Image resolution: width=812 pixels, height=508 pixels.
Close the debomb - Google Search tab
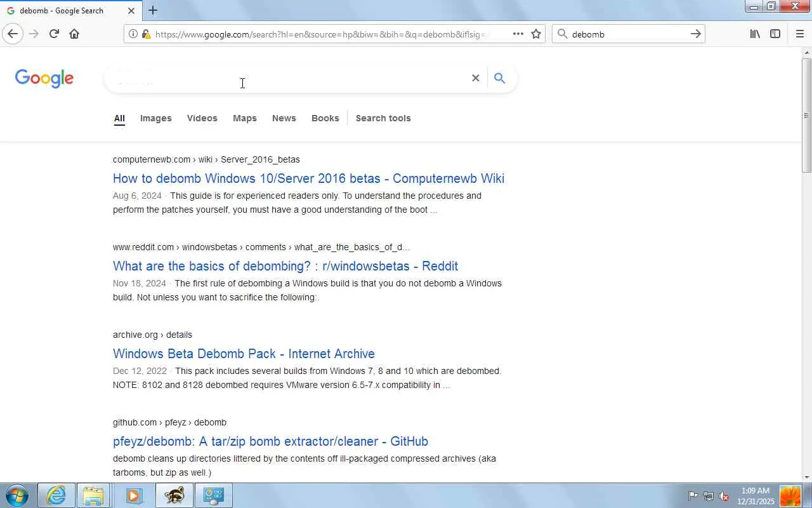click(x=131, y=11)
